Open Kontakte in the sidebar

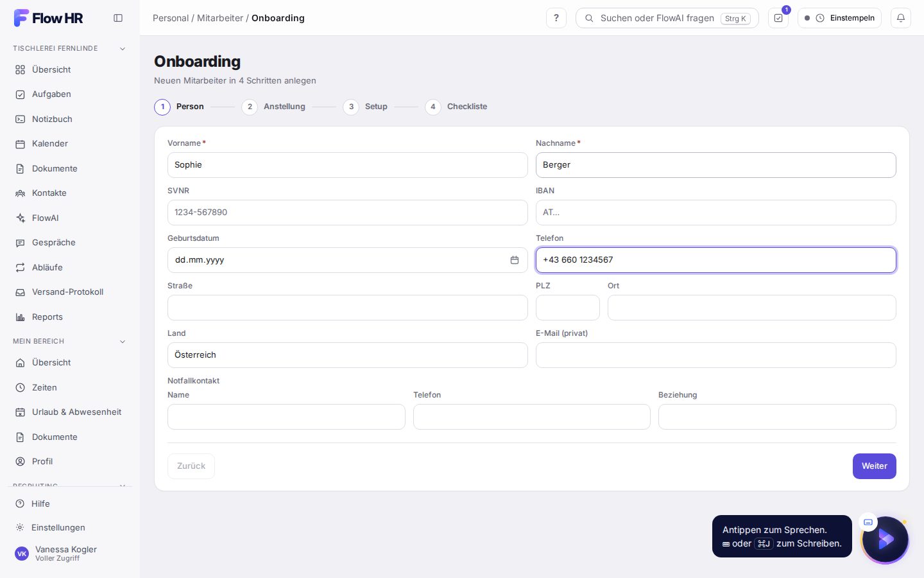pos(70,193)
